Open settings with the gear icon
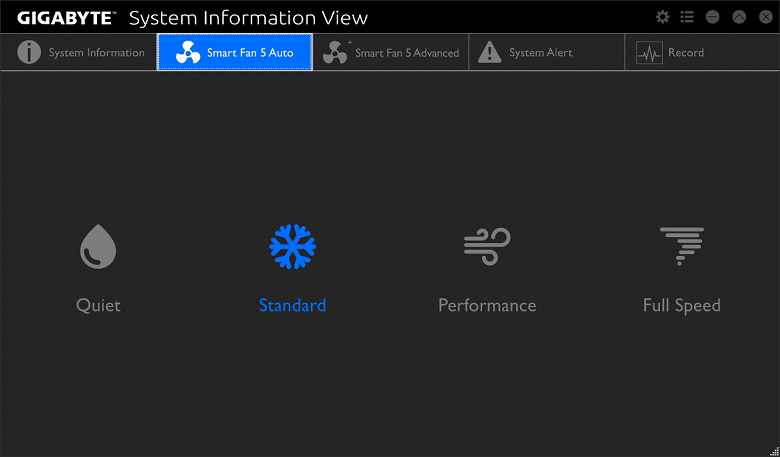 click(x=662, y=17)
